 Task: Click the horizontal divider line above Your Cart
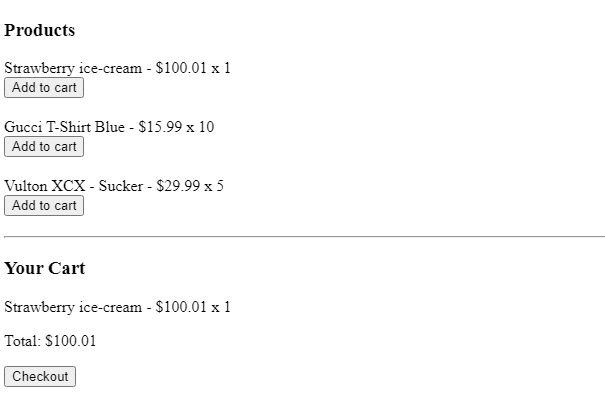[x=304, y=236]
